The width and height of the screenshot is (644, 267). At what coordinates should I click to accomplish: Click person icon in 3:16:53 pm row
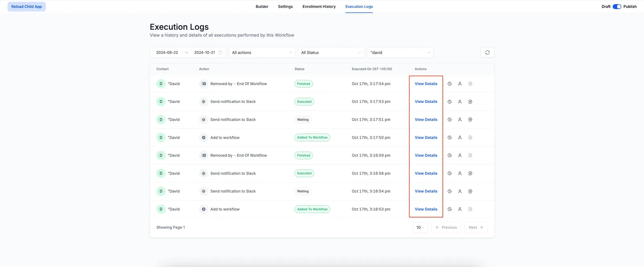(460, 209)
